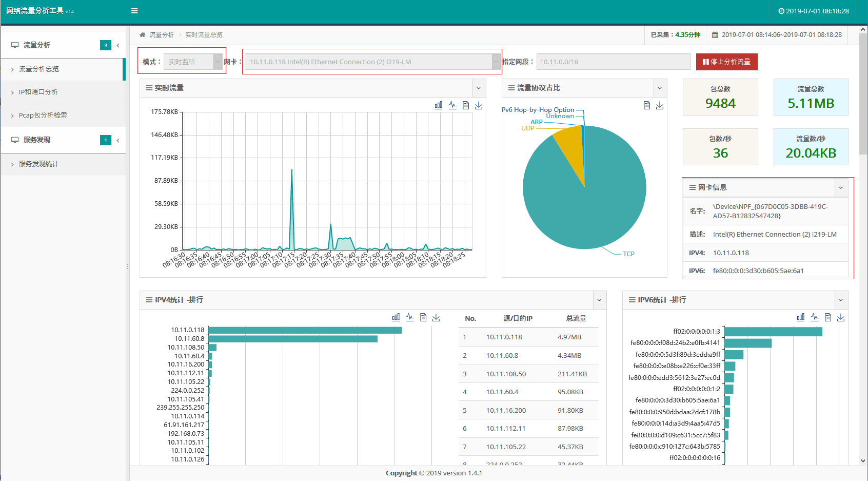Download the protocol ratio pie chart
Screen dimensions: 868x481
tap(660, 105)
